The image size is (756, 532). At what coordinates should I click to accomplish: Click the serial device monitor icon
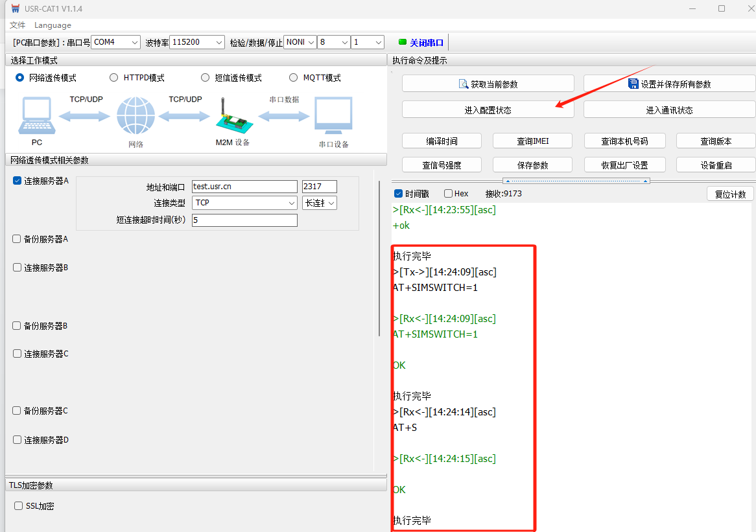(x=333, y=117)
